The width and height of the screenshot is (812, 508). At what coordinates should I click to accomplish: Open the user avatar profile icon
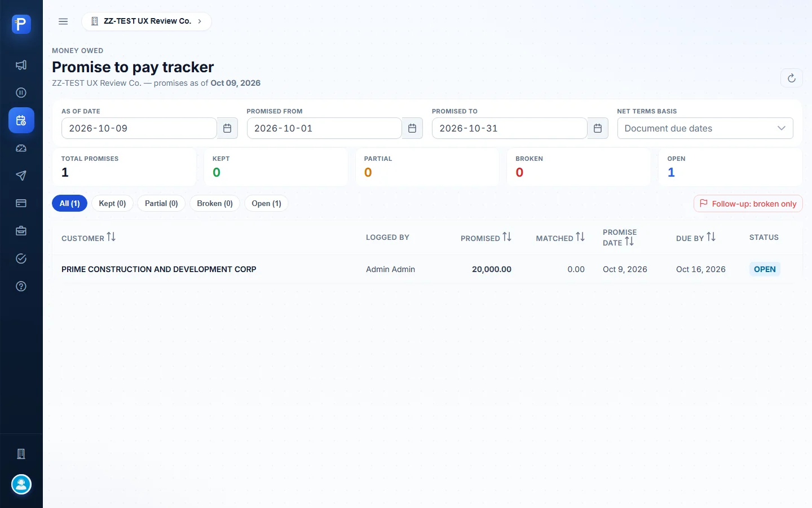point(21,484)
